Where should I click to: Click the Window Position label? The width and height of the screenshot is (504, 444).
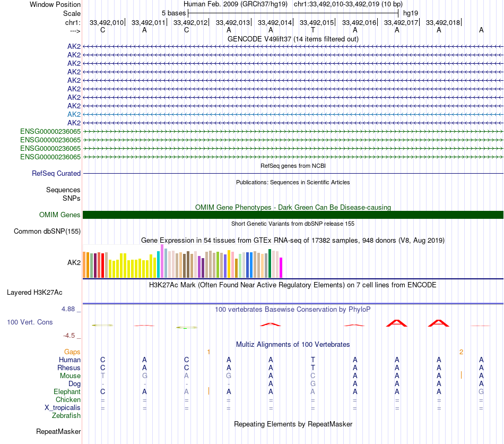click(x=55, y=4)
